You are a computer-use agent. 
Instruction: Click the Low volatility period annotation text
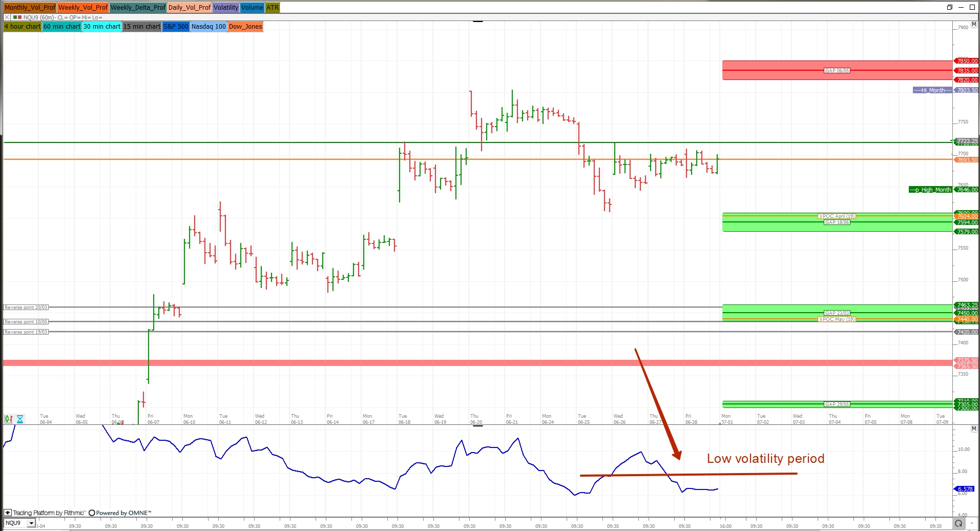pyautogui.click(x=766, y=459)
